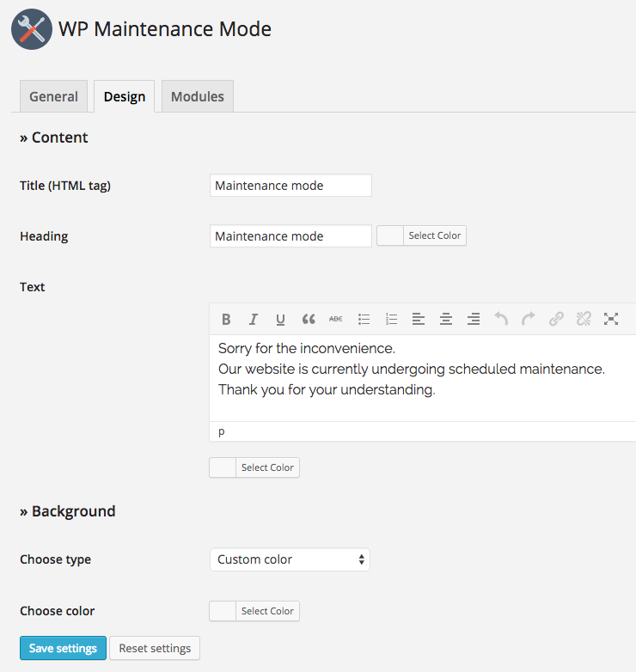The image size is (636, 672).
Task: Open the Design tab
Action: [125, 96]
